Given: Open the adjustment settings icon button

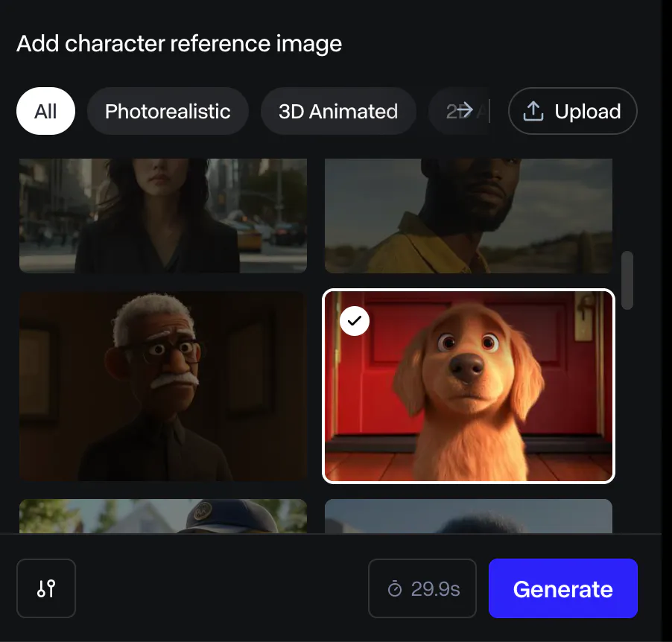Looking at the screenshot, I should click(x=46, y=588).
